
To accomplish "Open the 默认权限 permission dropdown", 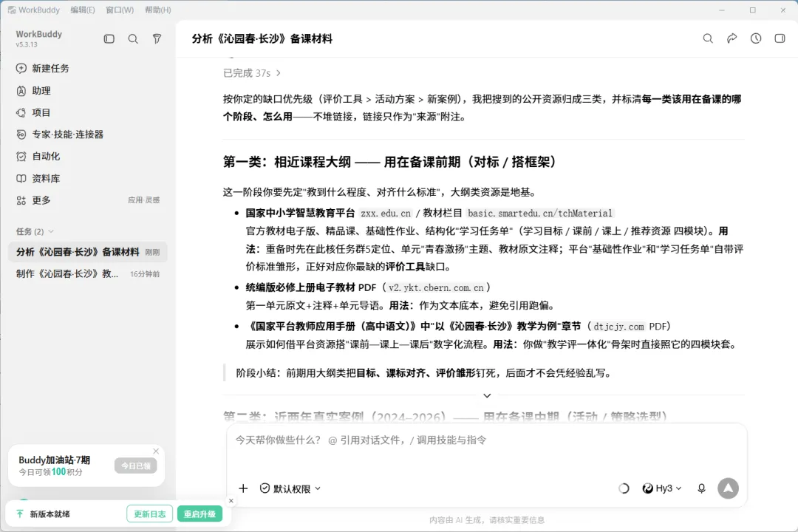I will point(290,488).
